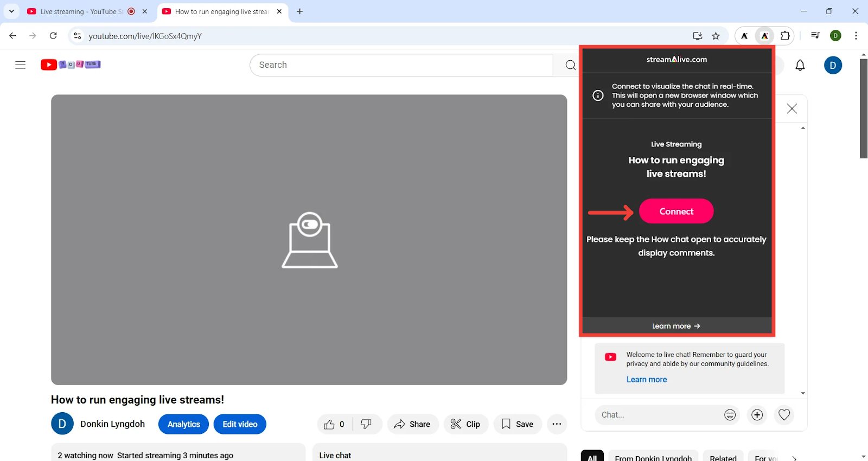Share the live stream
Image resolution: width=868 pixels, height=461 pixels.
pos(412,424)
